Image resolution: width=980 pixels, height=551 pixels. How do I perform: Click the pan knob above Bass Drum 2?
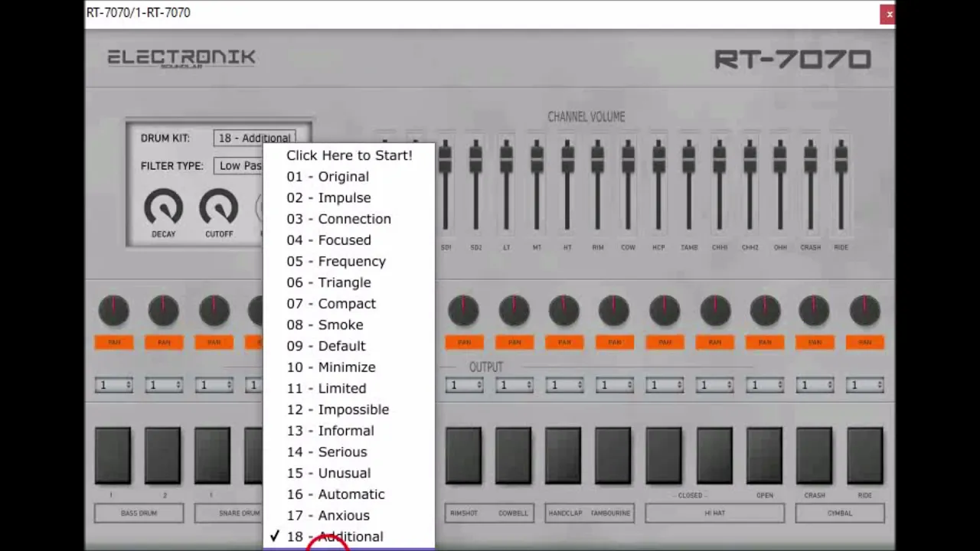click(163, 311)
